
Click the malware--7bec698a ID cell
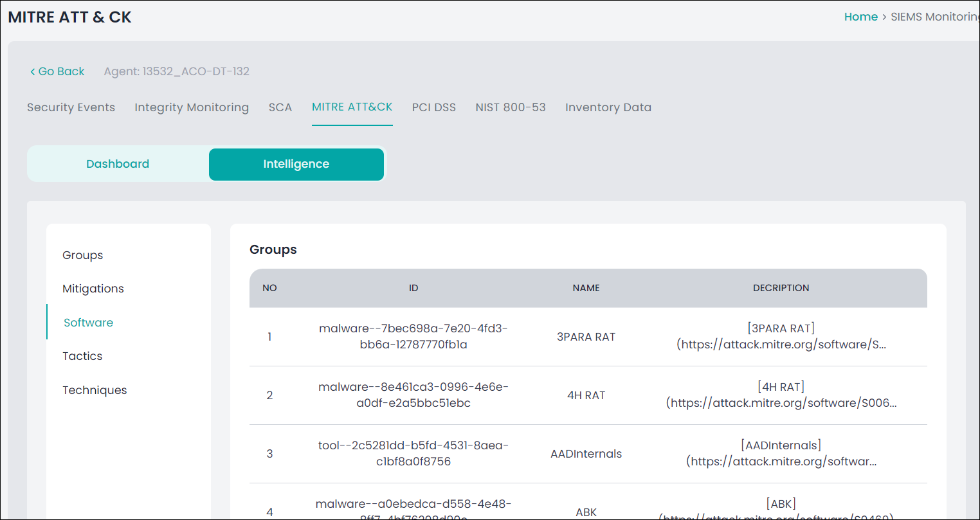[x=413, y=337]
